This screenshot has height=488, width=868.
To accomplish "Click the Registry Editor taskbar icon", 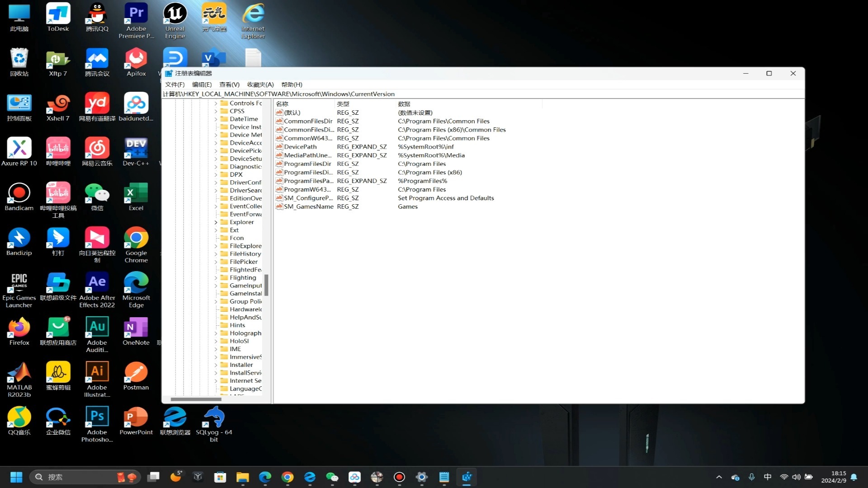I will click(467, 477).
